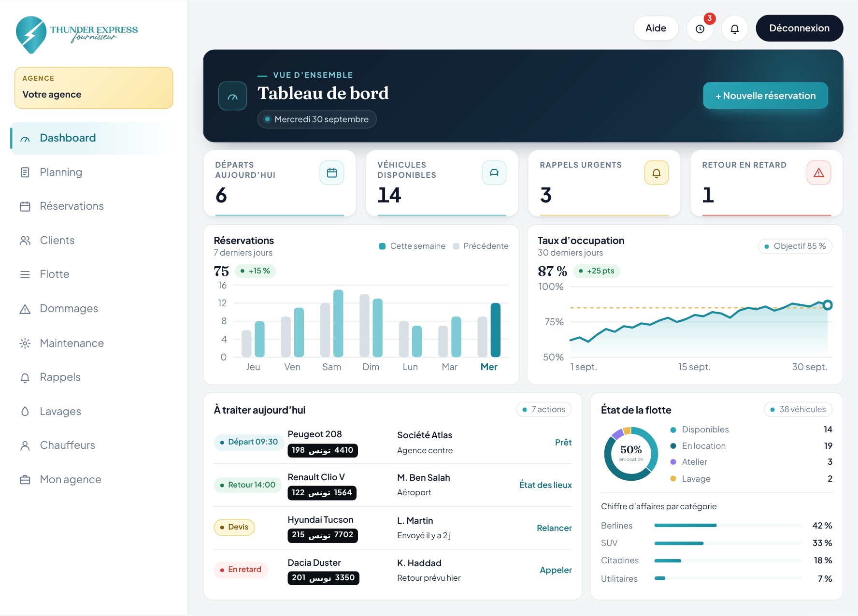This screenshot has height=616, width=858.
Task: Click the Clients sidebar people icon
Action: pyautogui.click(x=25, y=241)
